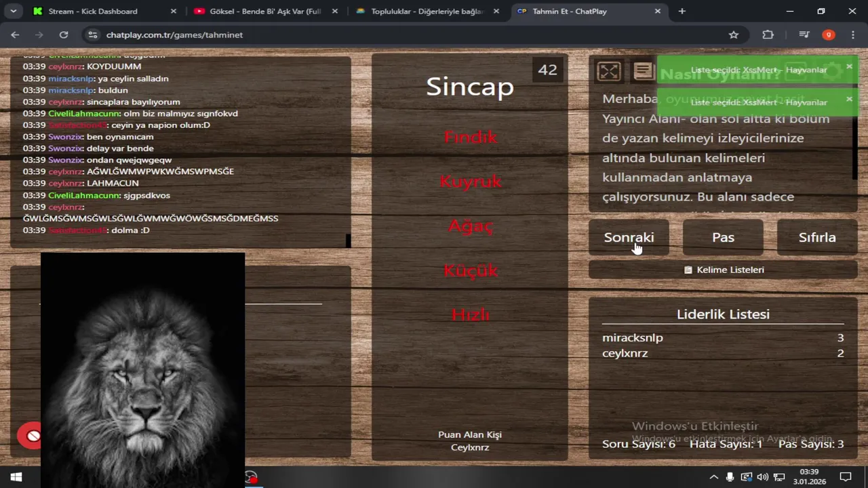Show hidden system tray icons
The width and height of the screenshot is (868, 488).
[x=713, y=477]
